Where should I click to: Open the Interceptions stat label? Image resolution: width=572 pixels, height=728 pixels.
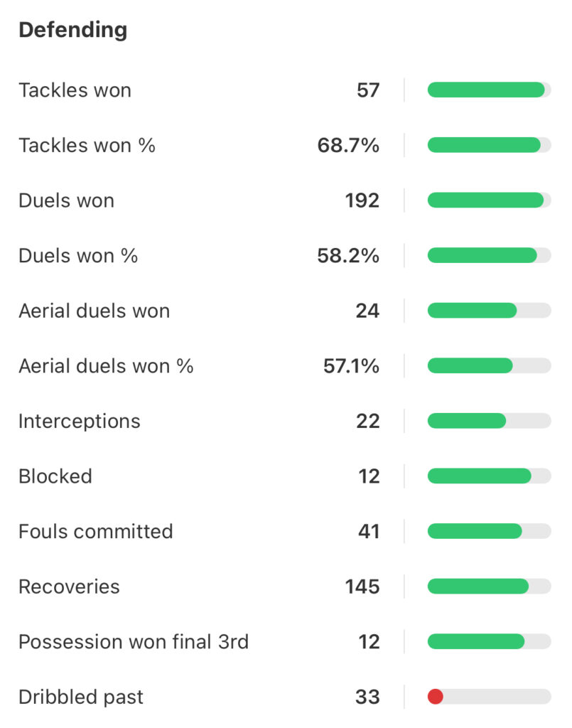80,421
